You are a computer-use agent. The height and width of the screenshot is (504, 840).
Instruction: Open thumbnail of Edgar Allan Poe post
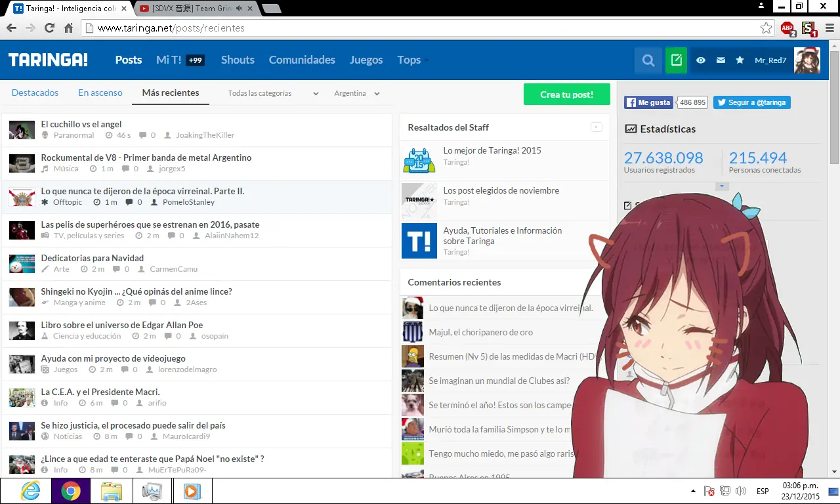[x=22, y=330]
